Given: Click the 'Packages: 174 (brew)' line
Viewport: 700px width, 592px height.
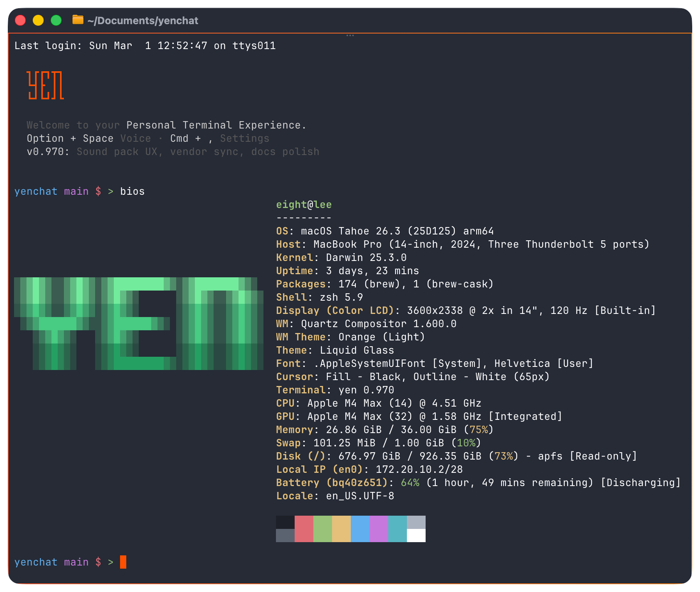Looking at the screenshot, I should (385, 284).
